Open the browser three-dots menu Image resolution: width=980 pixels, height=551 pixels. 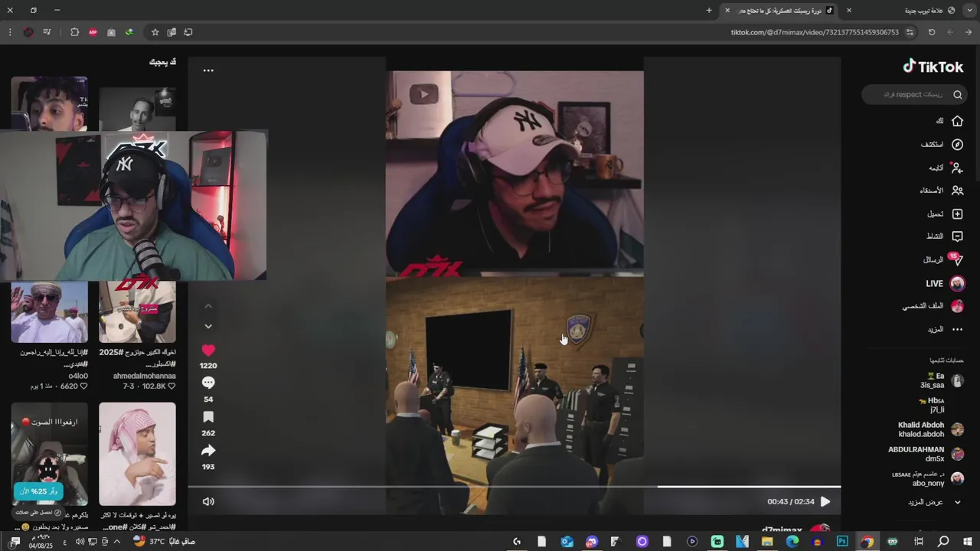click(9, 32)
